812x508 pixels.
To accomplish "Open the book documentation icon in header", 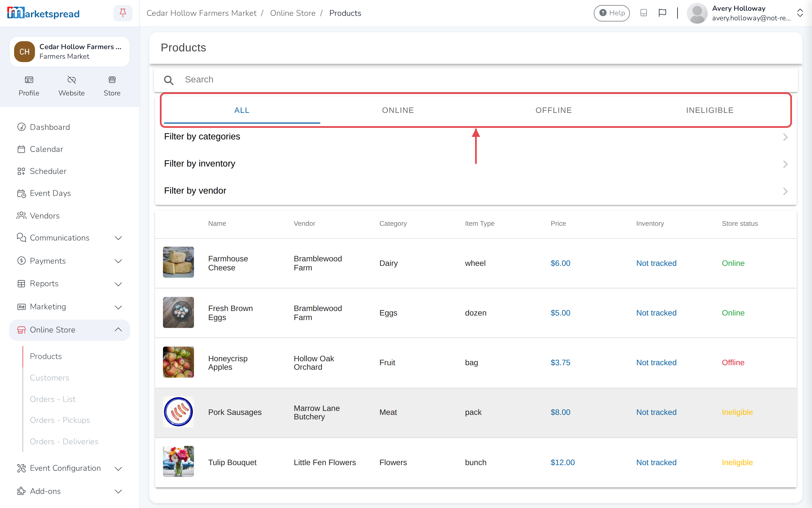I will (644, 13).
